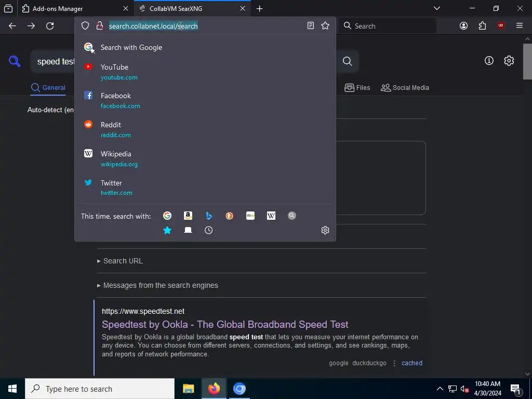Open File Explorer from the taskbar
Viewport: 532px width, 399px height.
(x=188, y=389)
